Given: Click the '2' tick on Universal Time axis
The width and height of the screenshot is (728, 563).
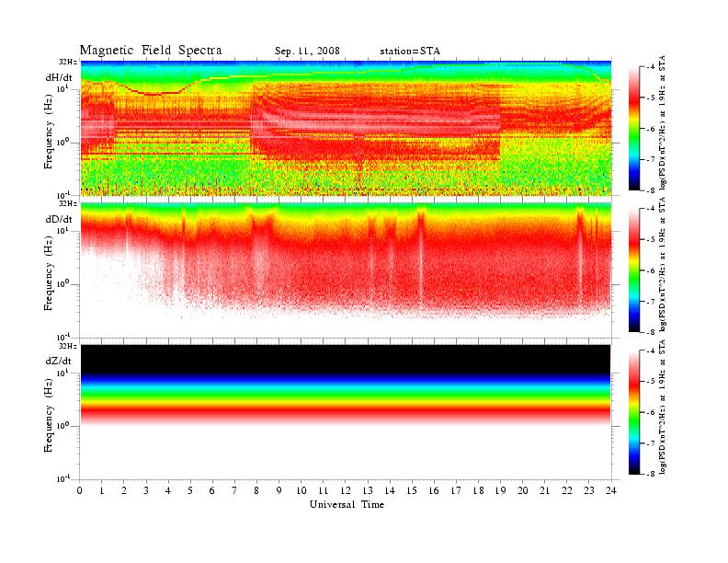Looking at the screenshot, I should [124, 490].
